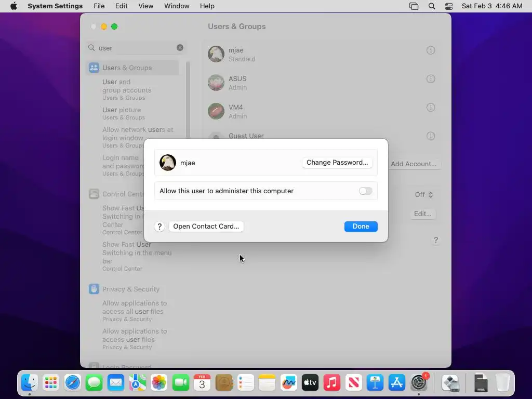Click the Edit button
This screenshot has height=399, width=532.
click(422, 214)
